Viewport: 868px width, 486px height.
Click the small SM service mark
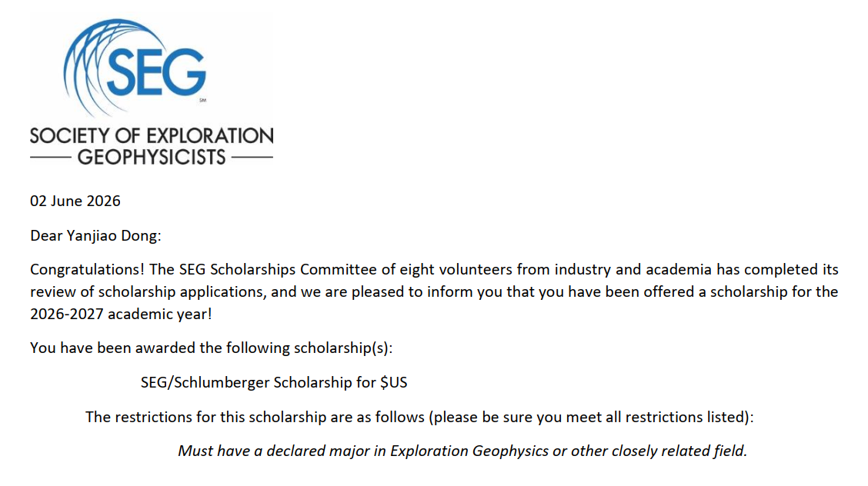tap(202, 101)
